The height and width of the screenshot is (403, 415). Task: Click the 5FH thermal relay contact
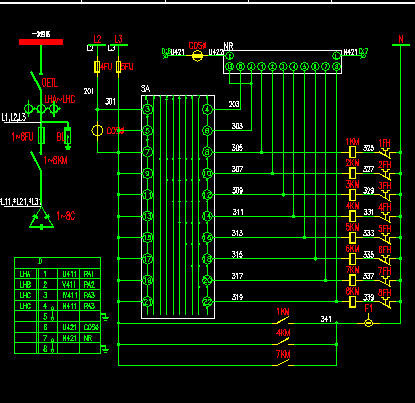385,238
